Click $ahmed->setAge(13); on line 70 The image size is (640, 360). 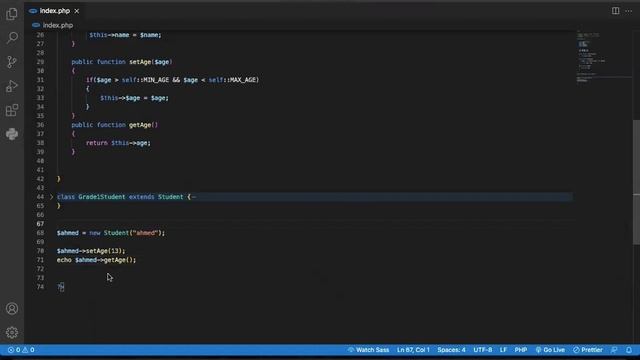pyautogui.click(x=91, y=251)
